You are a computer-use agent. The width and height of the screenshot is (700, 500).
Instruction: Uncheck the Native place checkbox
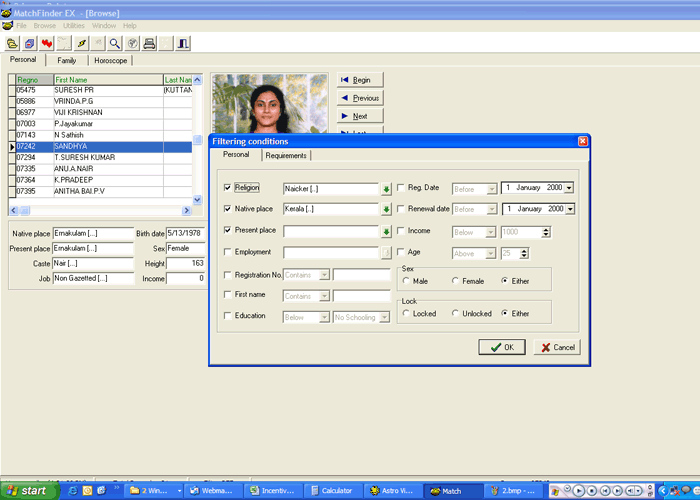[228, 208]
